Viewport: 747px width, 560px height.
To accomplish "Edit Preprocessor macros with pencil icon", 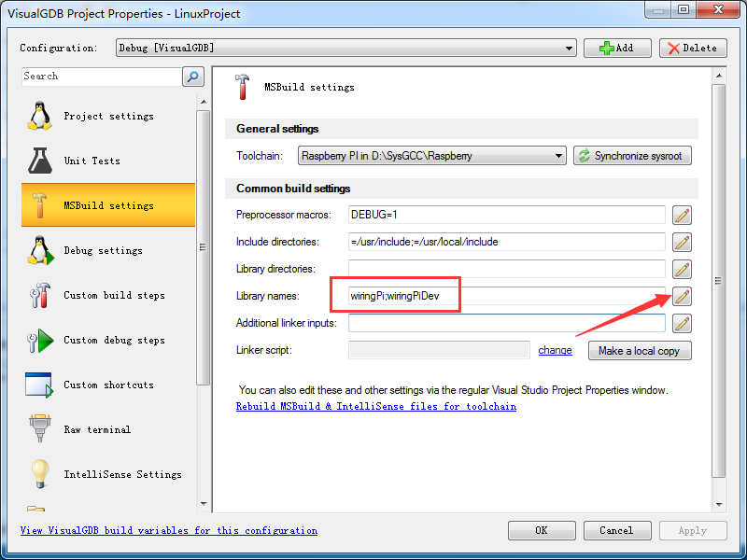I will tap(683, 216).
